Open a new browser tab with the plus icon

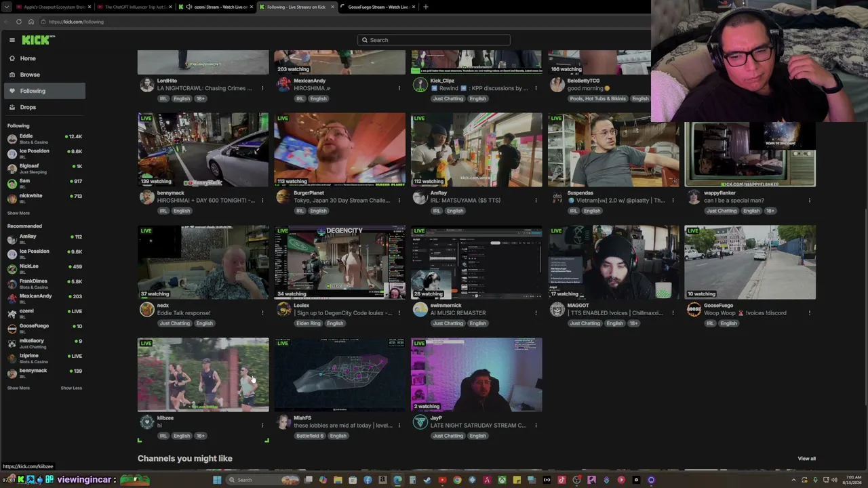click(x=426, y=7)
